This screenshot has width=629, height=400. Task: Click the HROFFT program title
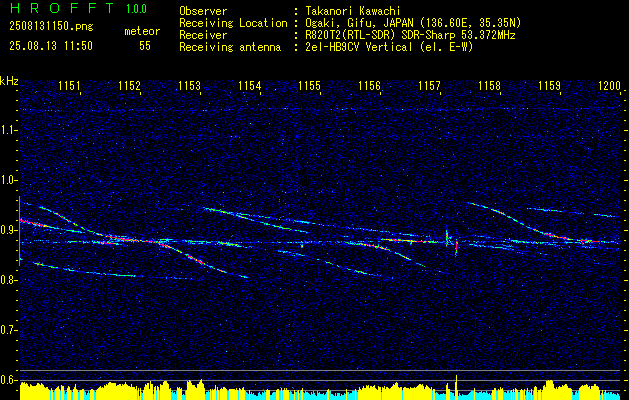[61, 8]
